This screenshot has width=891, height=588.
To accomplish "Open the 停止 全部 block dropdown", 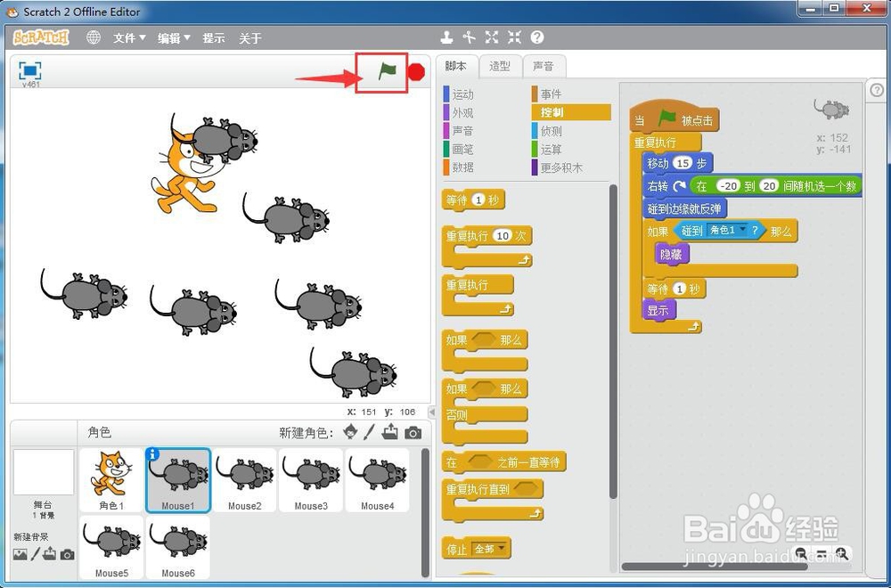I will pyautogui.click(x=489, y=549).
